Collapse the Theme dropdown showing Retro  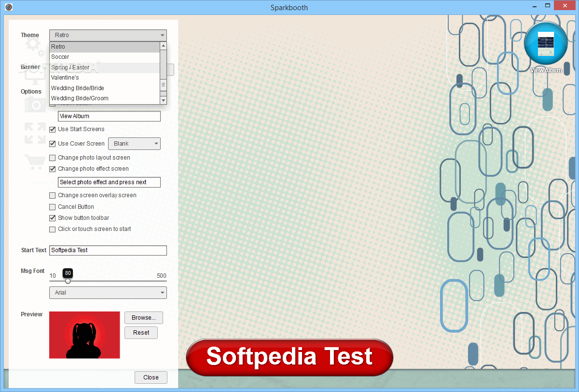pyautogui.click(x=108, y=35)
